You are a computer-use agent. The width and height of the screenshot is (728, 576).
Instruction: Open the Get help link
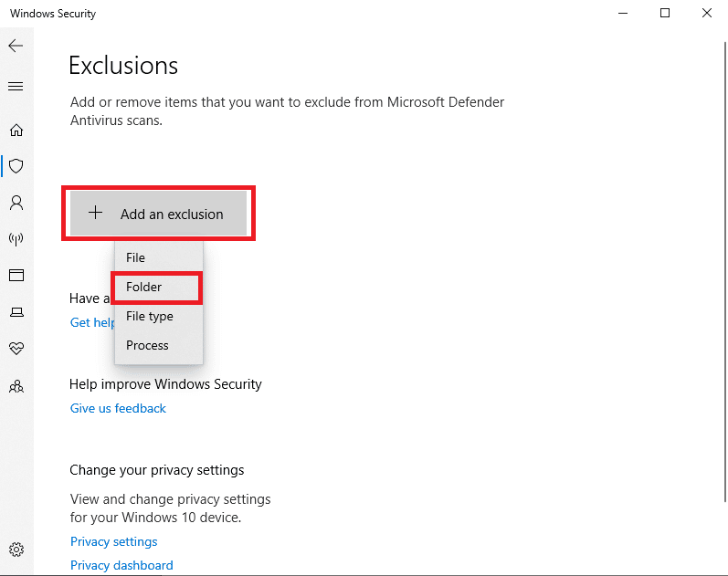point(92,322)
